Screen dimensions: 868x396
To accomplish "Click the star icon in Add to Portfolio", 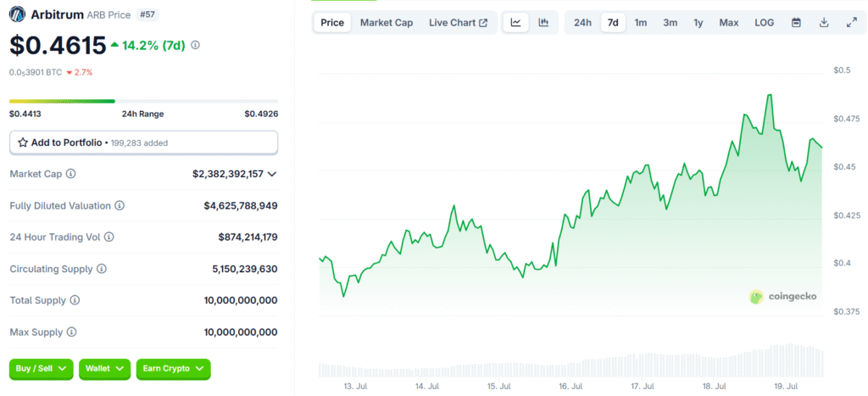I will coord(23,143).
